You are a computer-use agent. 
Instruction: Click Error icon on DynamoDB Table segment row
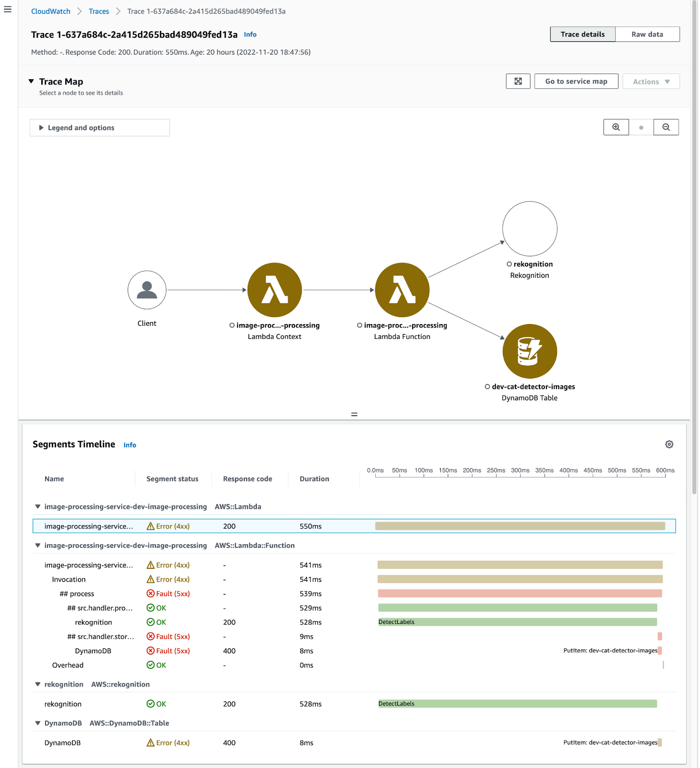151,743
